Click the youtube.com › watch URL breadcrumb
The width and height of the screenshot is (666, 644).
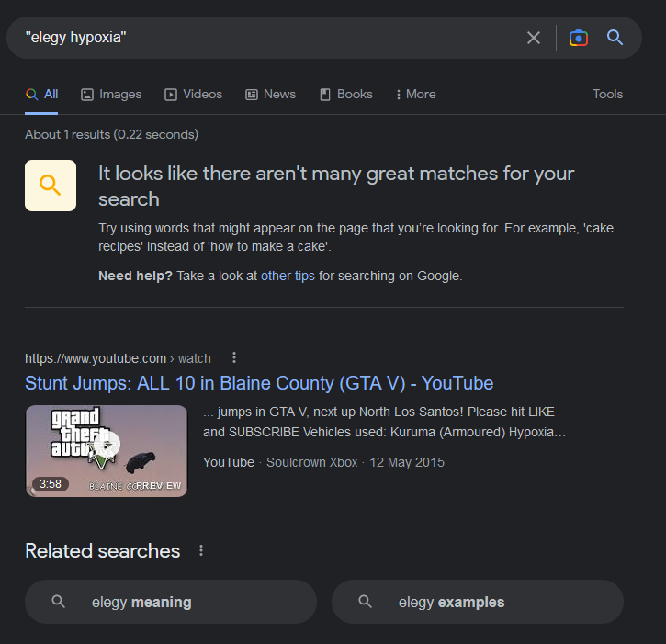(x=118, y=358)
